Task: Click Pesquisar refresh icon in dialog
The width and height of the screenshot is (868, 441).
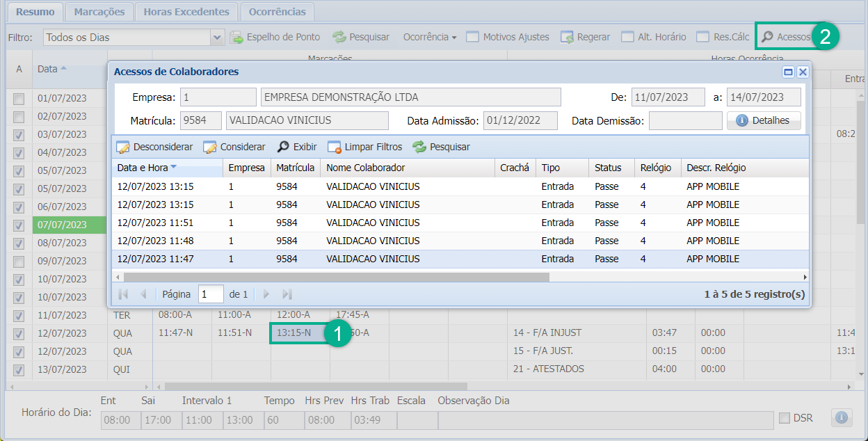Action: pos(419,147)
